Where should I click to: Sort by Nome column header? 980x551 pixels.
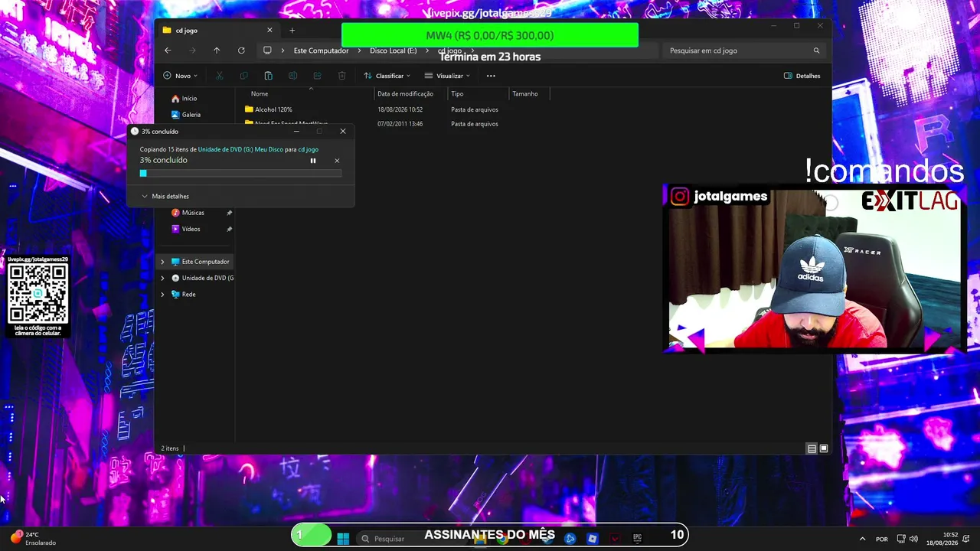pyautogui.click(x=260, y=93)
